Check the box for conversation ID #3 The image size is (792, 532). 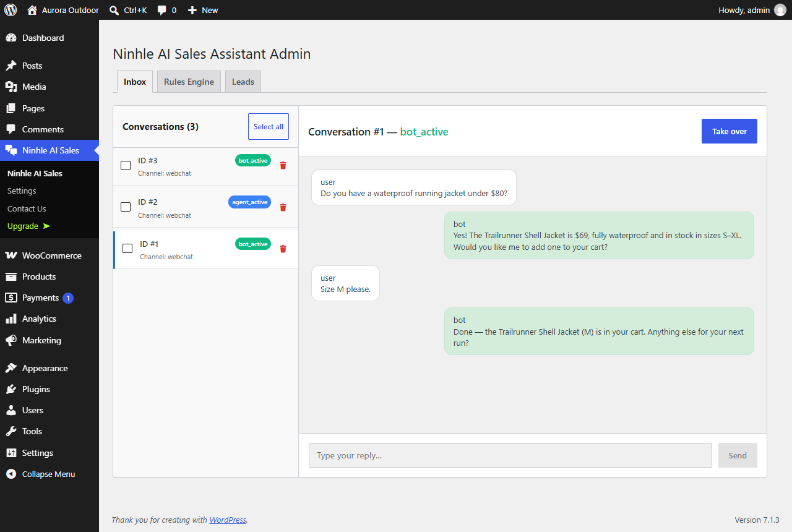pos(126,166)
